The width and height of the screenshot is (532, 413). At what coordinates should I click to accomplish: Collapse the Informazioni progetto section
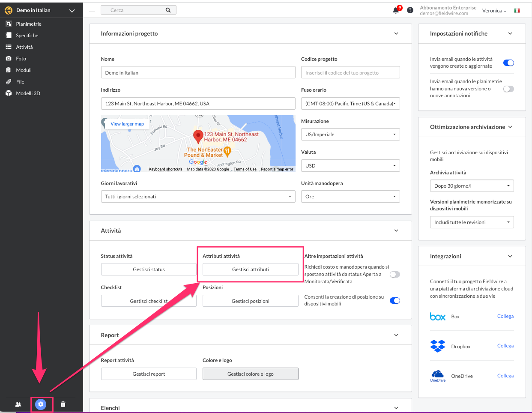pyautogui.click(x=396, y=33)
